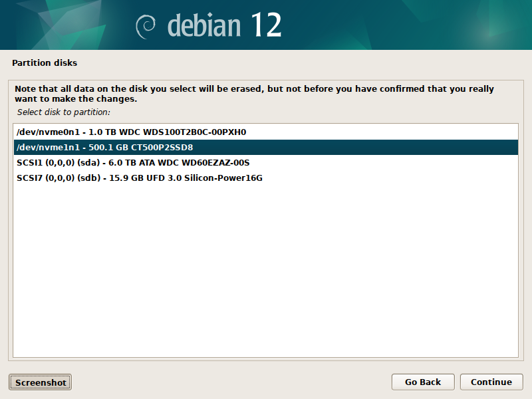Continue to next installer step
The image size is (532, 399).
point(491,382)
